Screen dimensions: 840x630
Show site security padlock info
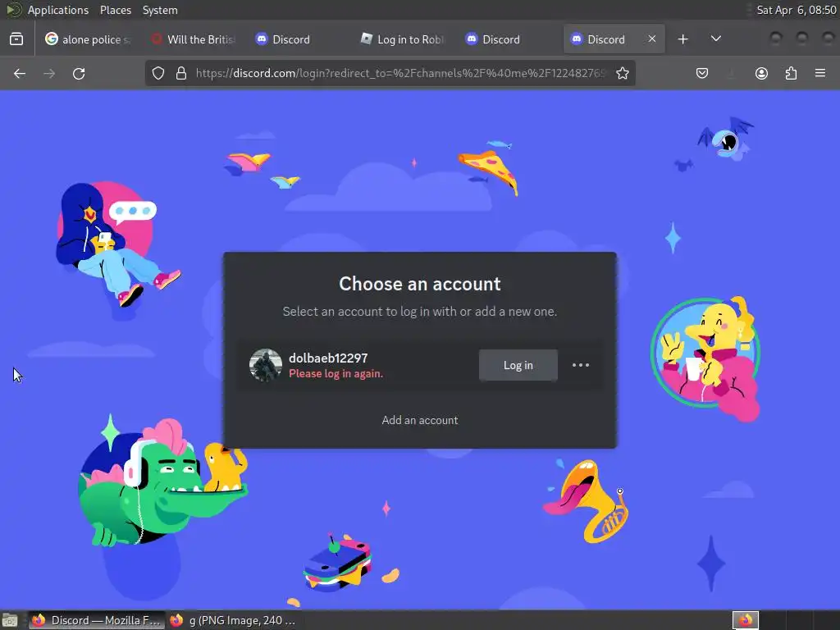[x=181, y=73]
